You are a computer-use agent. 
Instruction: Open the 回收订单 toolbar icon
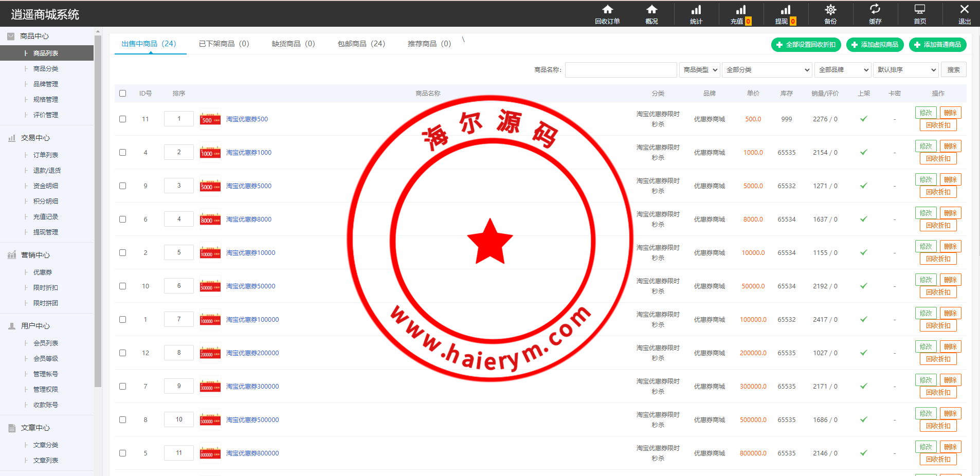click(607, 13)
